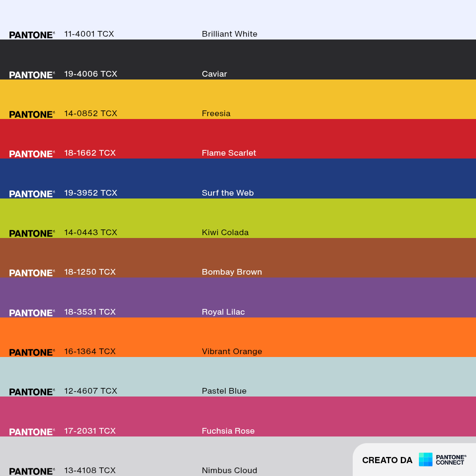Click the Brilliant White name label
The width and height of the screenshot is (476, 476).
click(x=229, y=34)
